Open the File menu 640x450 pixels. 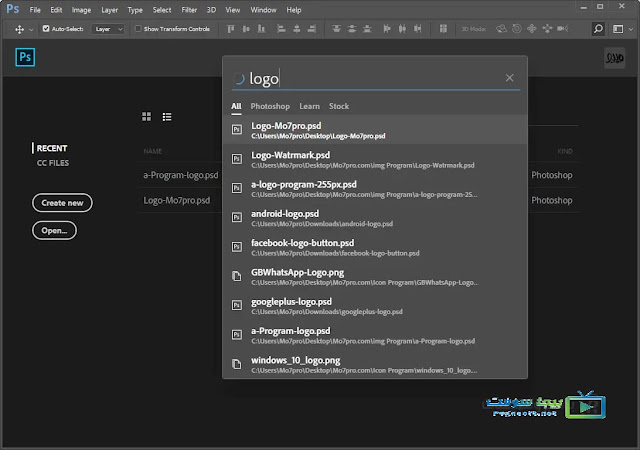[x=35, y=10]
